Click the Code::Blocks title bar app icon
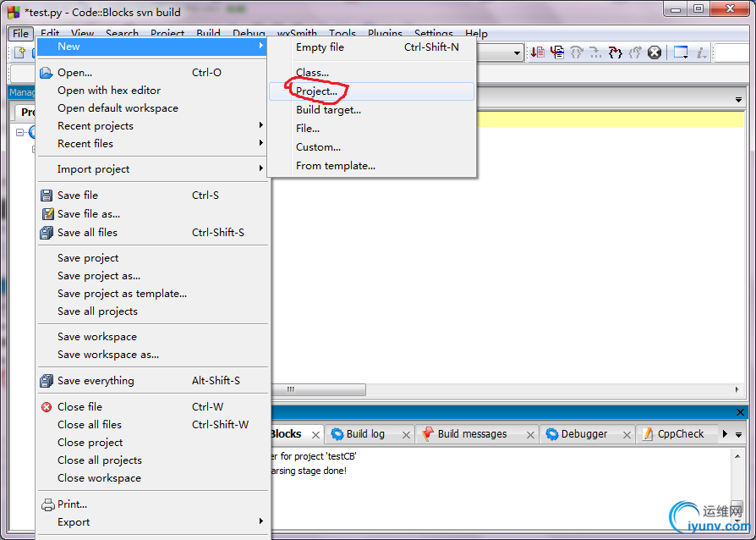This screenshot has height=540, width=756. [13, 12]
